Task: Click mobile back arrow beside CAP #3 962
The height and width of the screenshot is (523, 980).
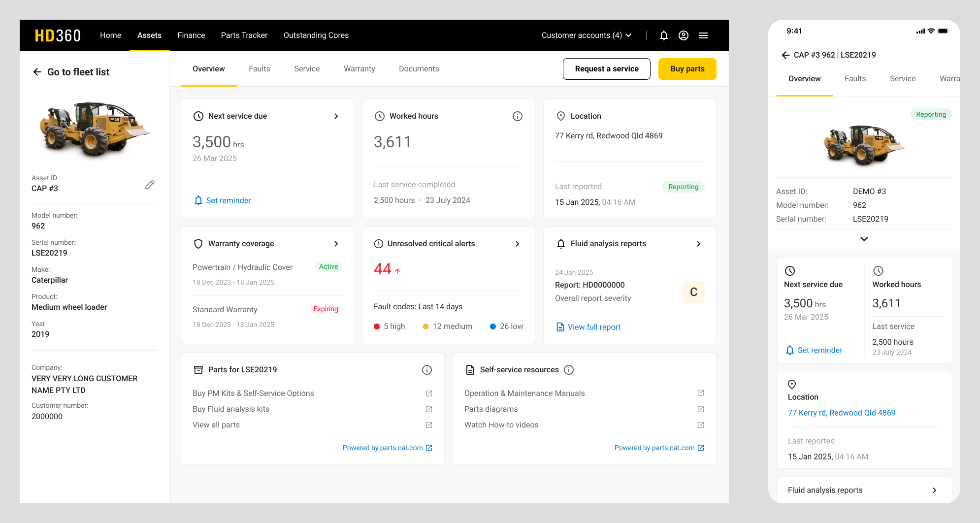Action: pyautogui.click(x=786, y=55)
